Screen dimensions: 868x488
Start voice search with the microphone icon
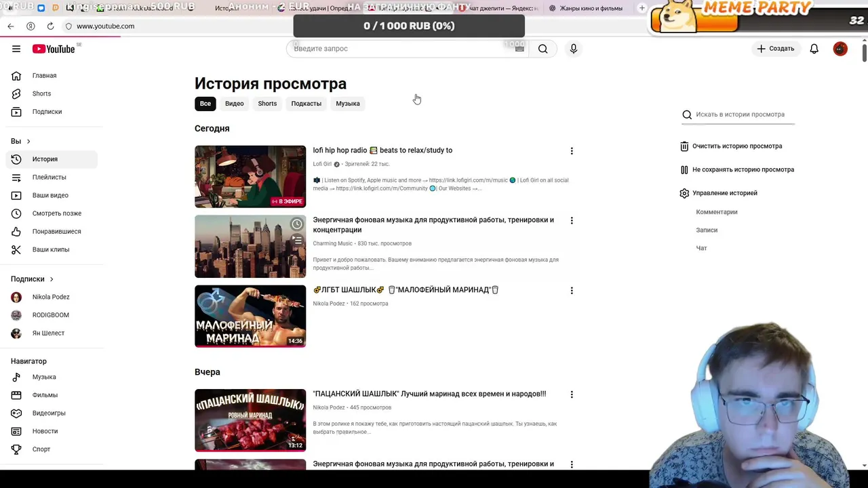click(x=574, y=49)
